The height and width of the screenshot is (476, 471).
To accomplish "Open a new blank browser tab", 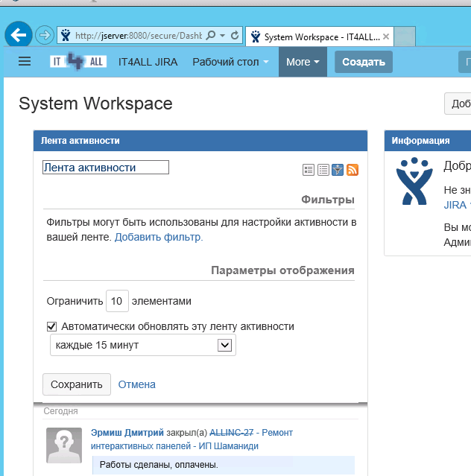I will coord(405,37).
